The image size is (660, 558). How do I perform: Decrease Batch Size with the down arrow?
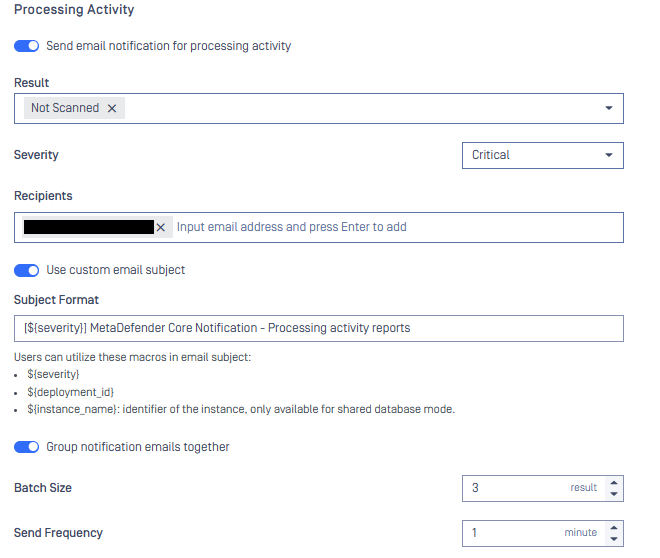[x=614, y=494]
